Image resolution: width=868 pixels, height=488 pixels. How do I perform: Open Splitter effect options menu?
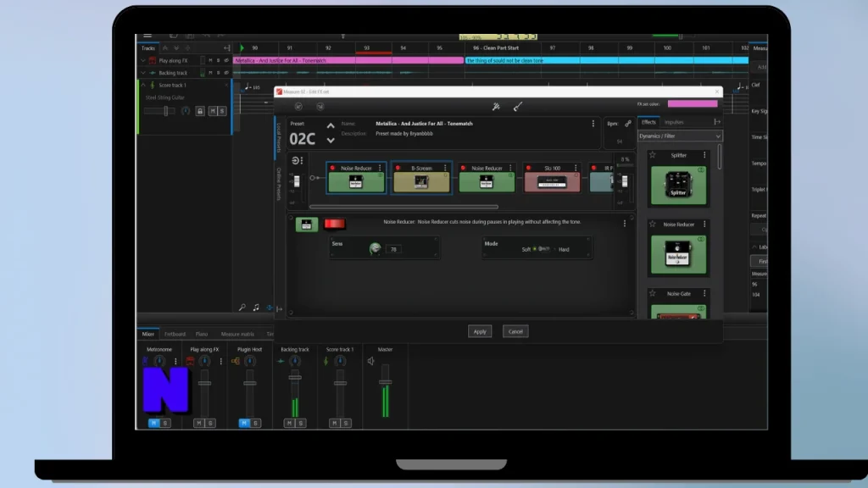click(x=704, y=155)
